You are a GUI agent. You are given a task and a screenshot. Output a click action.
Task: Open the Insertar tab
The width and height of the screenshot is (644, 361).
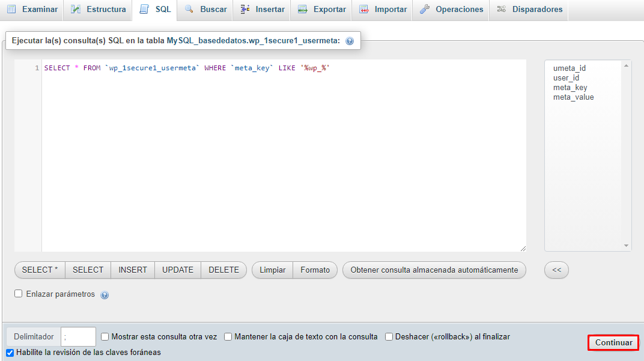click(x=262, y=10)
